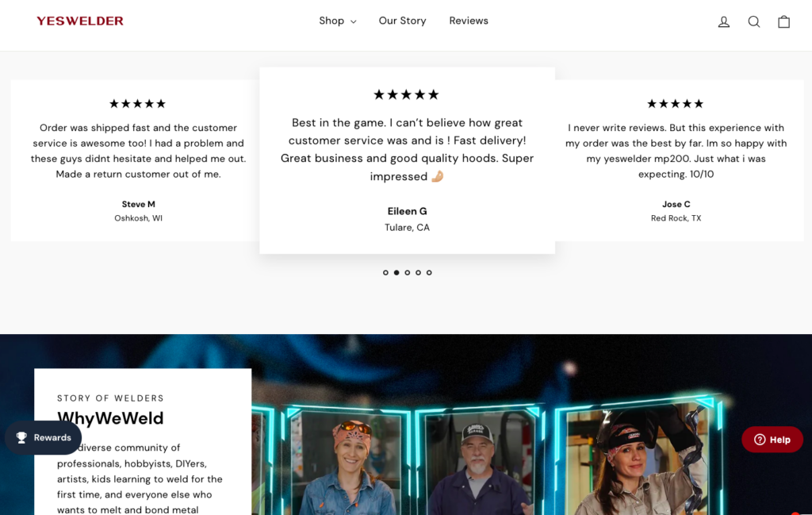Screen dimensions: 812x515
Task: Click the chevron next to Shop
Action: click(x=353, y=21)
